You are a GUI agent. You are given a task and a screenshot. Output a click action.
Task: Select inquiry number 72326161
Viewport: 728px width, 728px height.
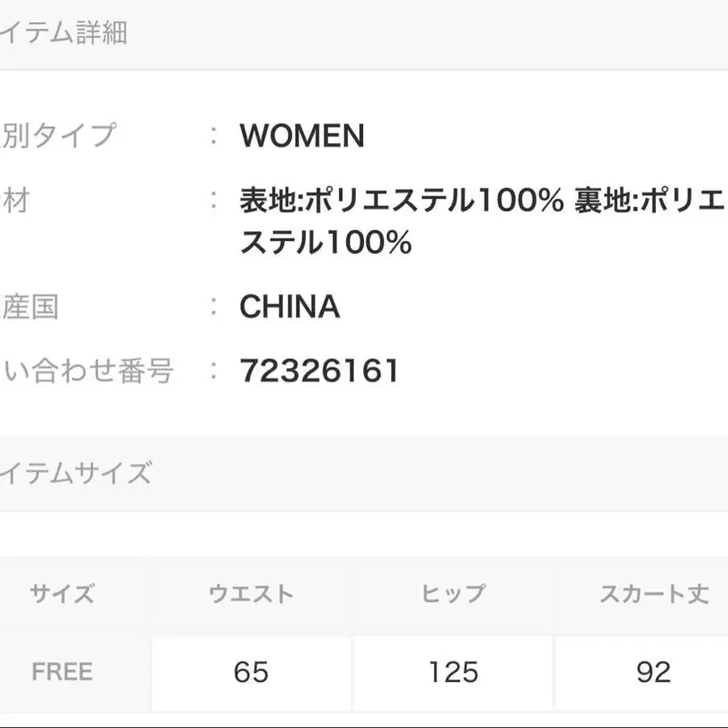320,371
